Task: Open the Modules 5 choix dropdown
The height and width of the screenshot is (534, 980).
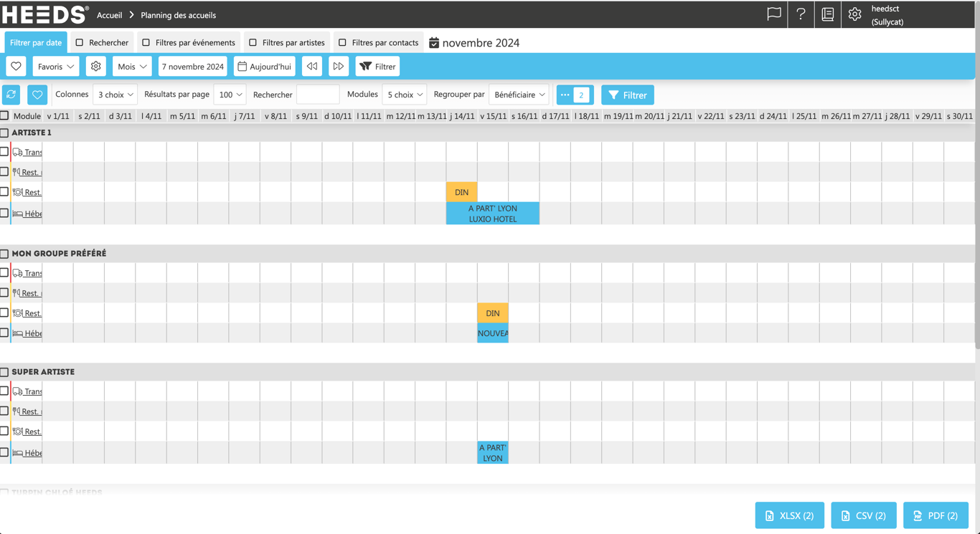Action: 405,95
